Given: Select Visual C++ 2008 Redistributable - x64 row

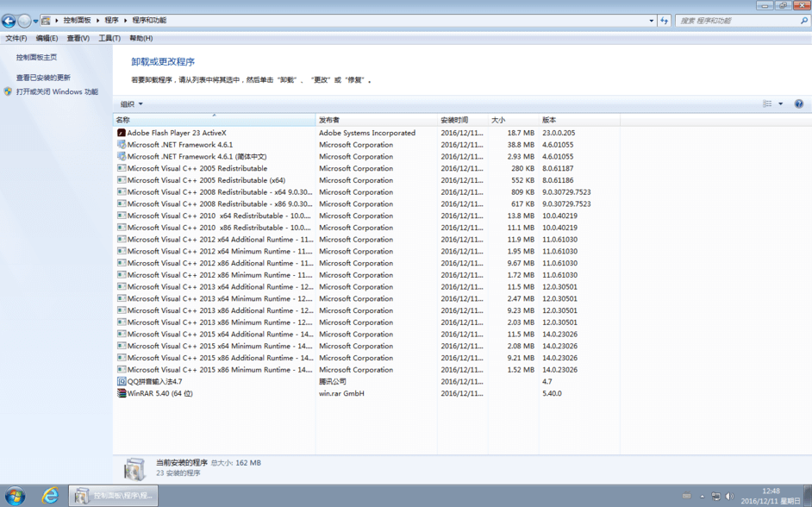Looking at the screenshot, I should 368,192.
